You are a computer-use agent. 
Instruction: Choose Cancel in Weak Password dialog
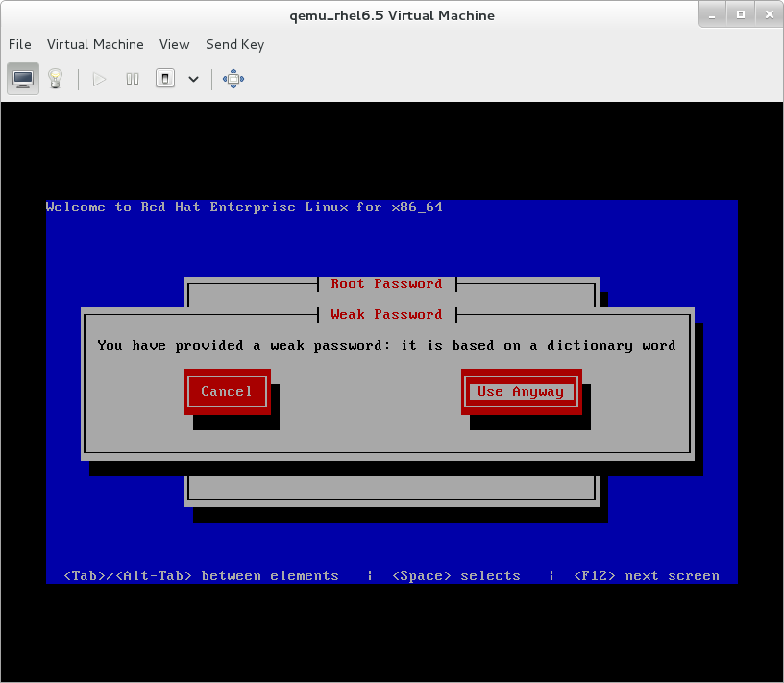tap(228, 392)
